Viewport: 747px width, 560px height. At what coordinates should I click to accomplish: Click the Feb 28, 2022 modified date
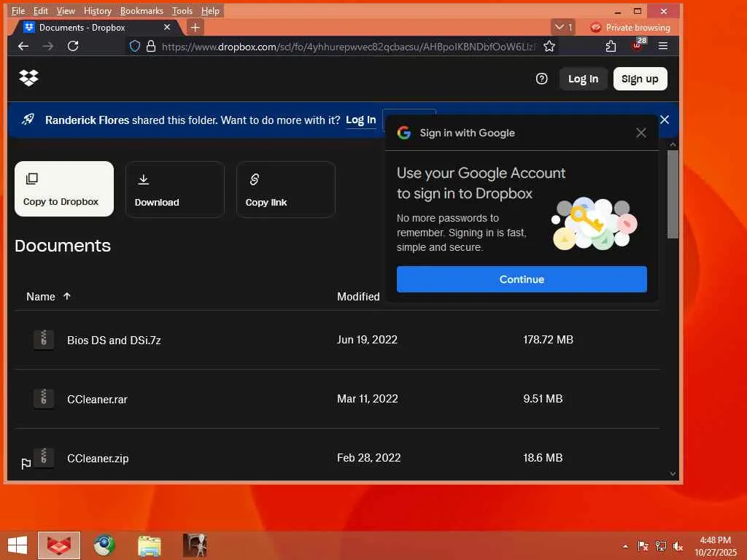[368, 458]
